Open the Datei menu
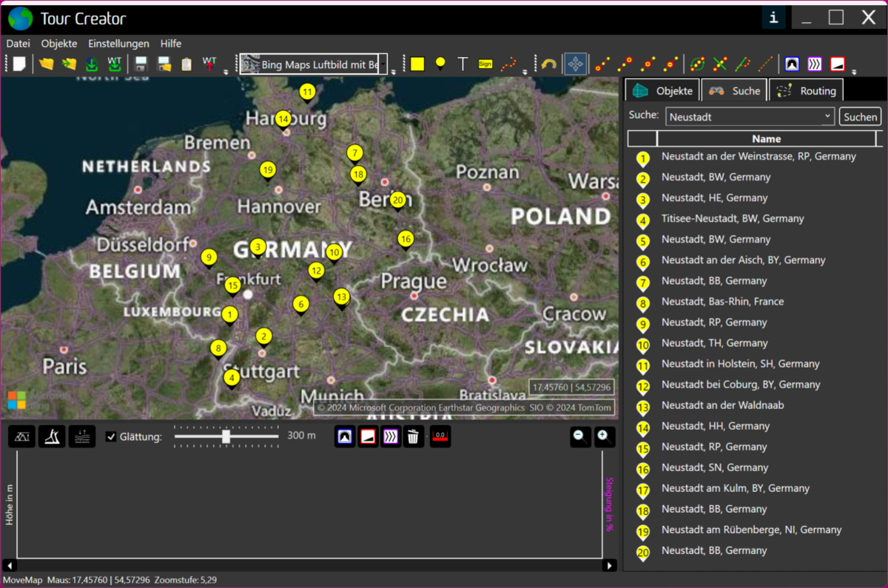 tap(18, 44)
